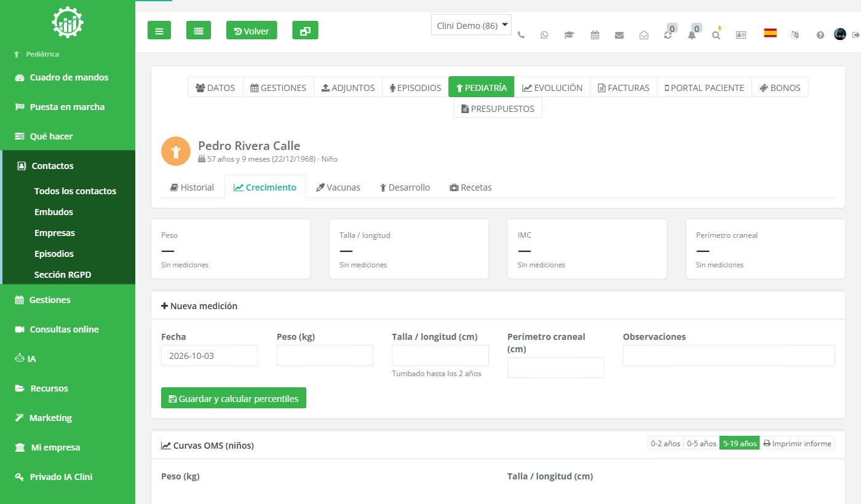Click the Fecha date field
Viewport: 861px width, 504px height.
coord(209,355)
